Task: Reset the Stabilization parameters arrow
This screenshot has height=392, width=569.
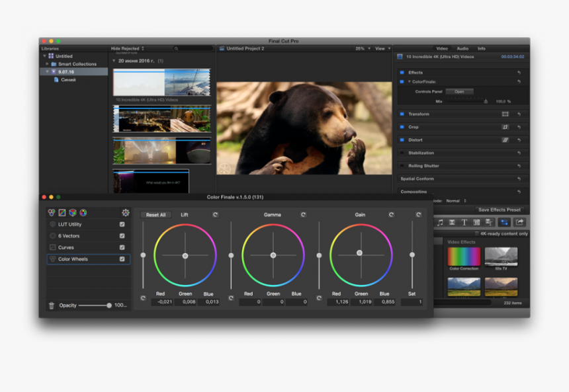Action: click(519, 153)
